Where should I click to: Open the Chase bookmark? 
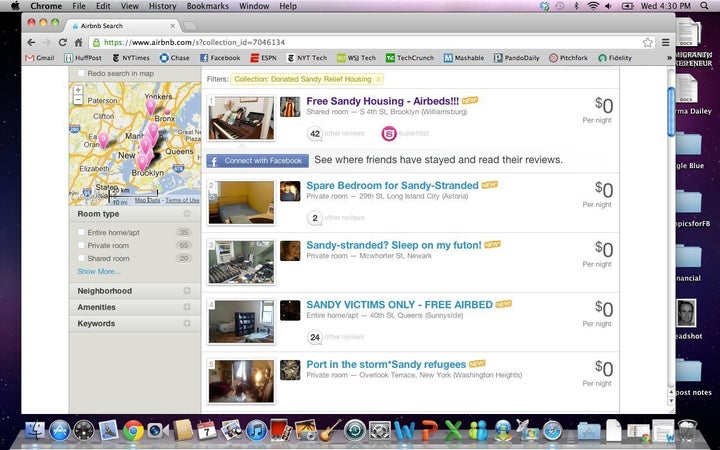coord(174,58)
